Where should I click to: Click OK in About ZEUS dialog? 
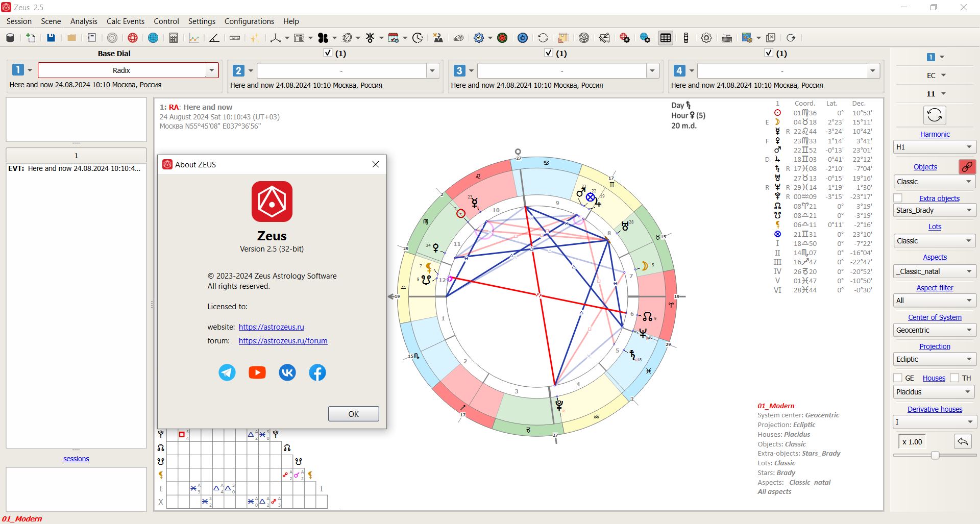click(x=353, y=414)
